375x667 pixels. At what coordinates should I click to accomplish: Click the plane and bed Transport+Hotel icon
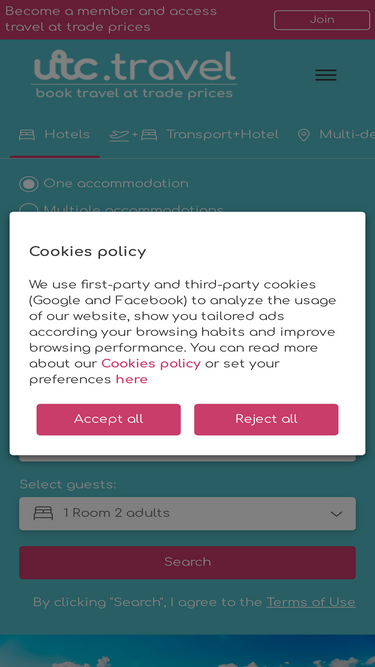[x=134, y=135]
